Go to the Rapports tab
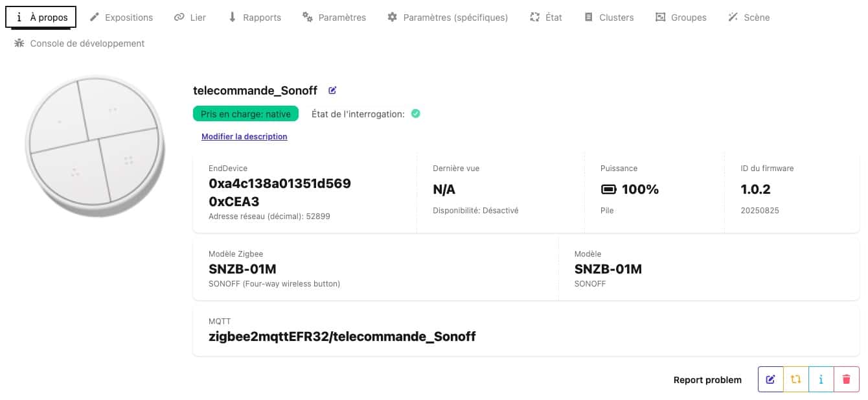This screenshot has height=400, width=868. coord(255,18)
